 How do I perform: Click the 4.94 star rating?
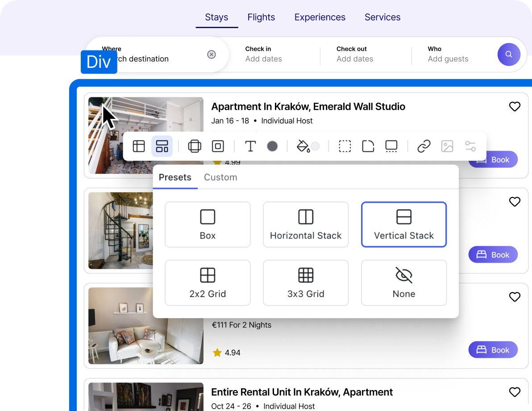tap(227, 352)
